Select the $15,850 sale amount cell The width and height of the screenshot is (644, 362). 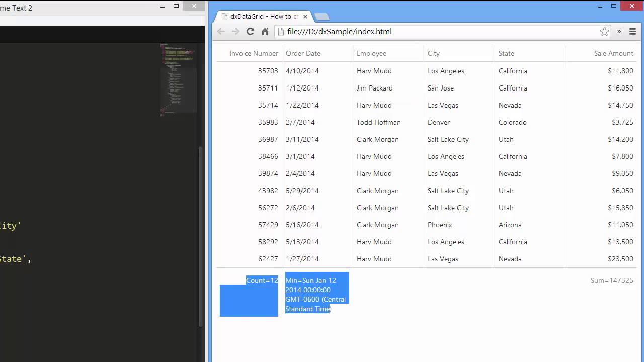pyautogui.click(x=620, y=208)
